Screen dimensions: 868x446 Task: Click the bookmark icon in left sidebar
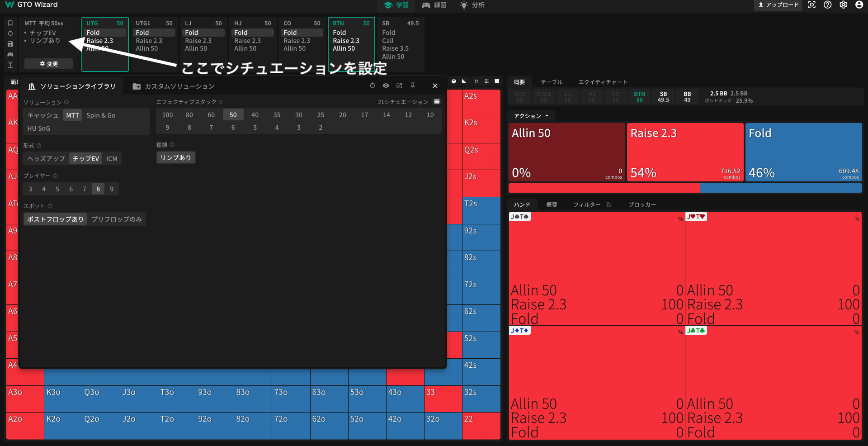coord(10,23)
